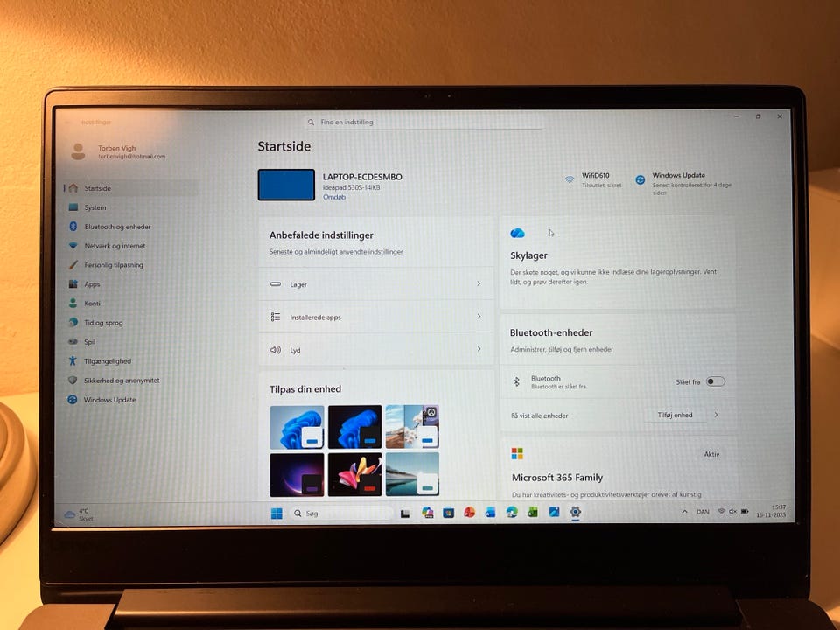This screenshot has width=840, height=630.
Task: Click the Windows Update sidebar icon
Action: 72,400
